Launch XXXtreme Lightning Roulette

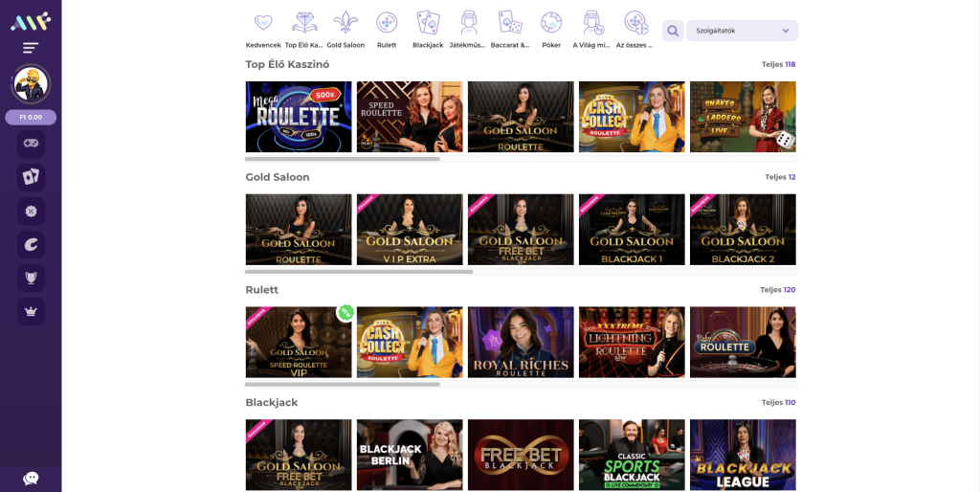point(632,342)
